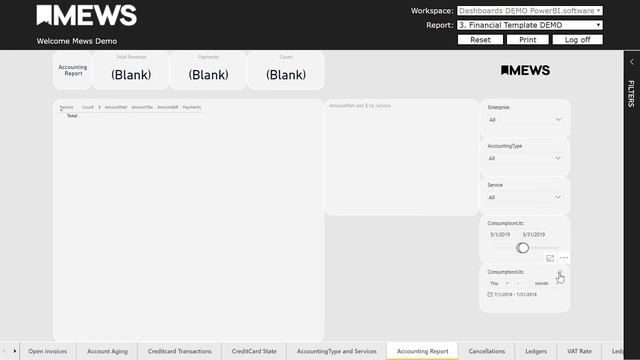Sort by the AmountTax column header
Image resolution: width=640 pixels, height=360 pixels.
pos(142,107)
